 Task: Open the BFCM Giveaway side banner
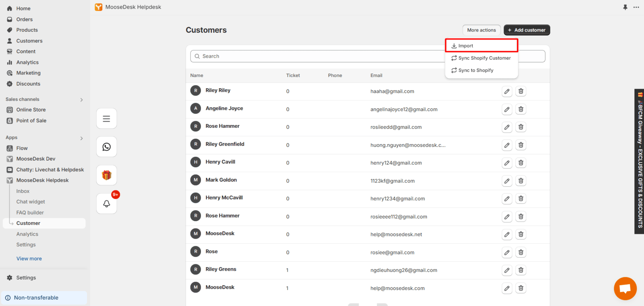click(x=639, y=161)
